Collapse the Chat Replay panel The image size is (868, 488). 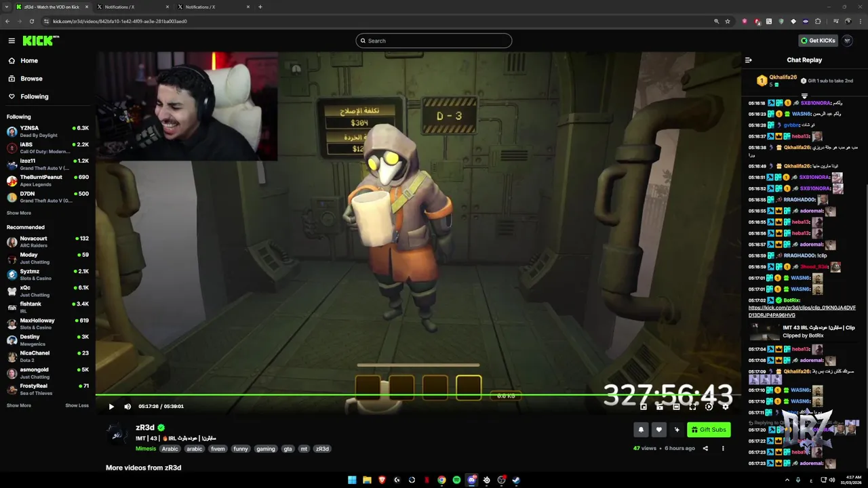[x=748, y=60]
